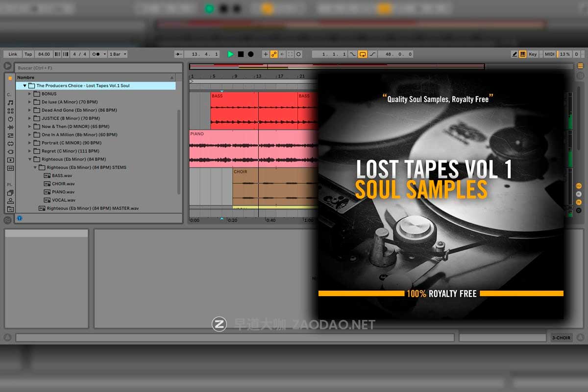Click the Stop button in the transport

(241, 54)
